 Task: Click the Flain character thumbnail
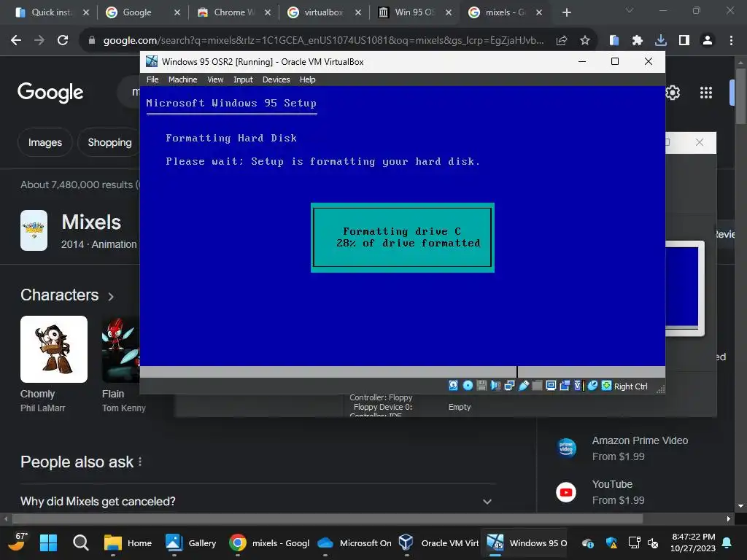click(x=120, y=349)
